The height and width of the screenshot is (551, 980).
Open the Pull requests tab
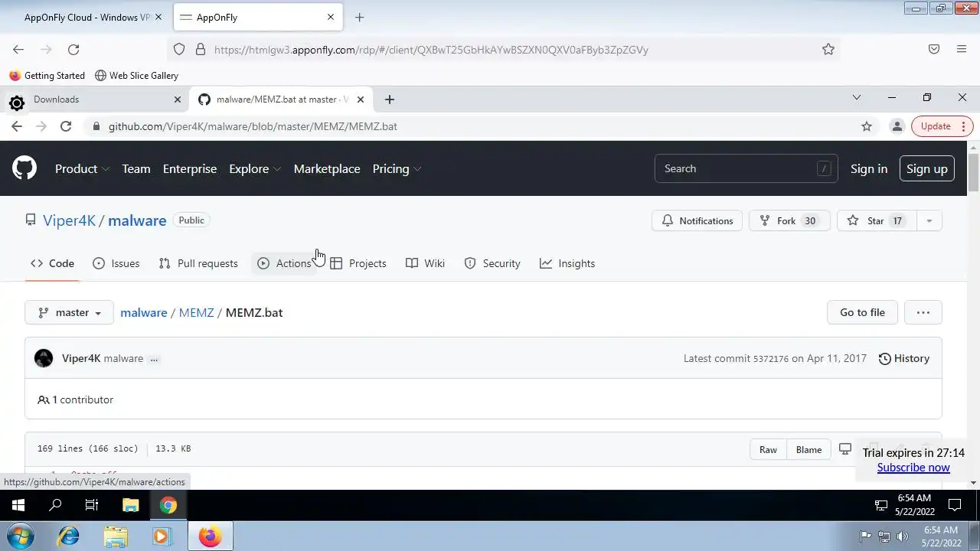(x=198, y=263)
